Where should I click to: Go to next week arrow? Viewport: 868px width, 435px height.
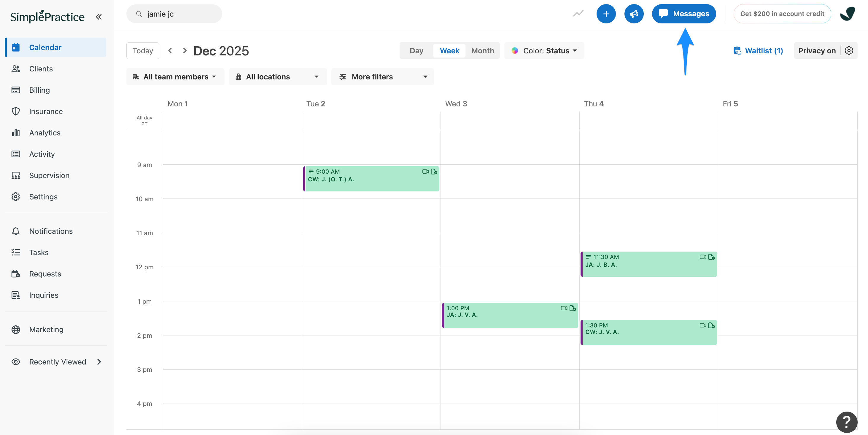click(185, 50)
